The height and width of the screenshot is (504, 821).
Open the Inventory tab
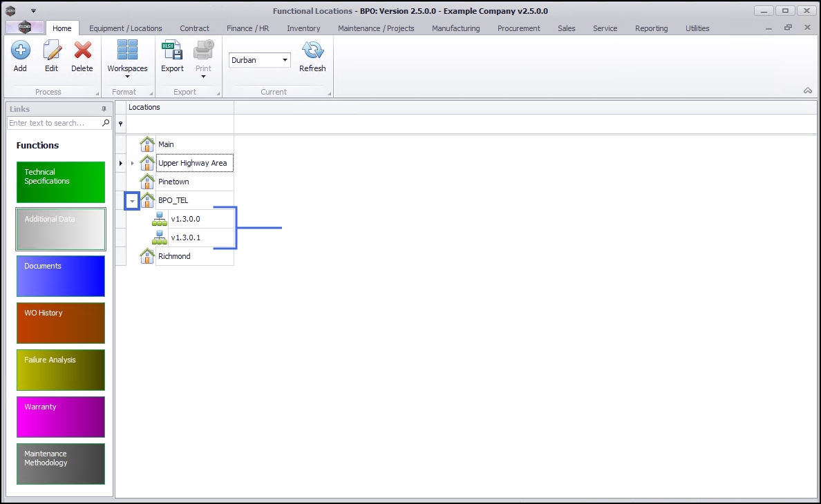pos(303,28)
